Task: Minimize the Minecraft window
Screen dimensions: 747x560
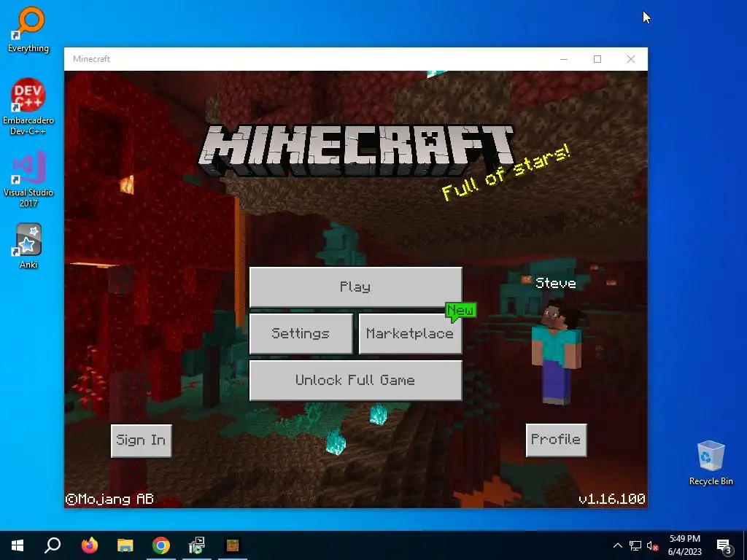Action: [x=564, y=59]
